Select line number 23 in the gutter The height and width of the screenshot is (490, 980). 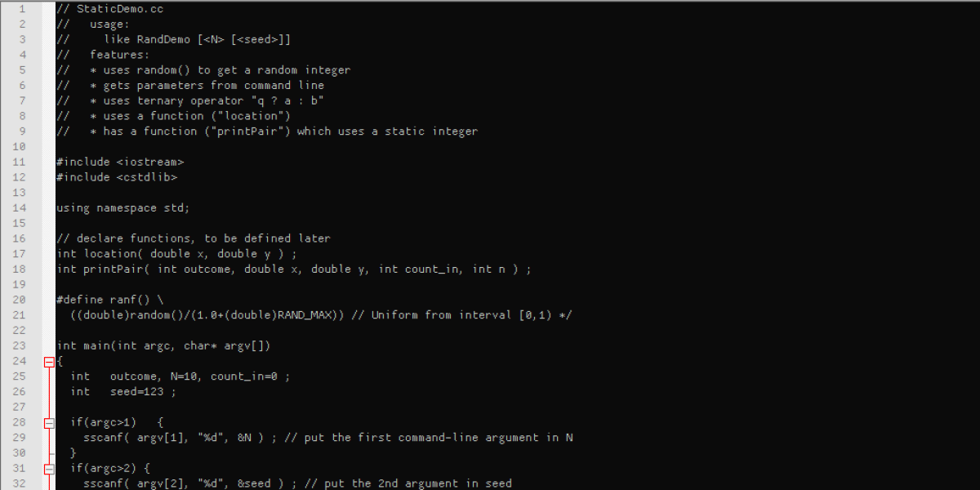pos(20,345)
